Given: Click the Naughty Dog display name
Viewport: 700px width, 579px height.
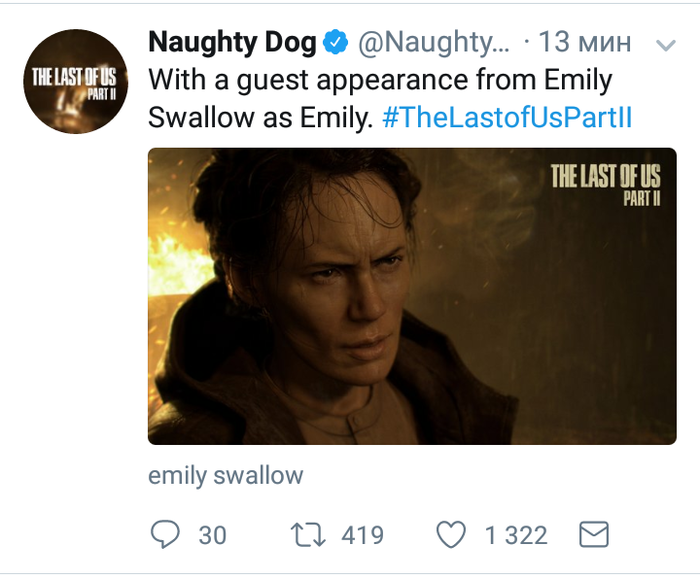Looking at the screenshot, I should tap(232, 43).
